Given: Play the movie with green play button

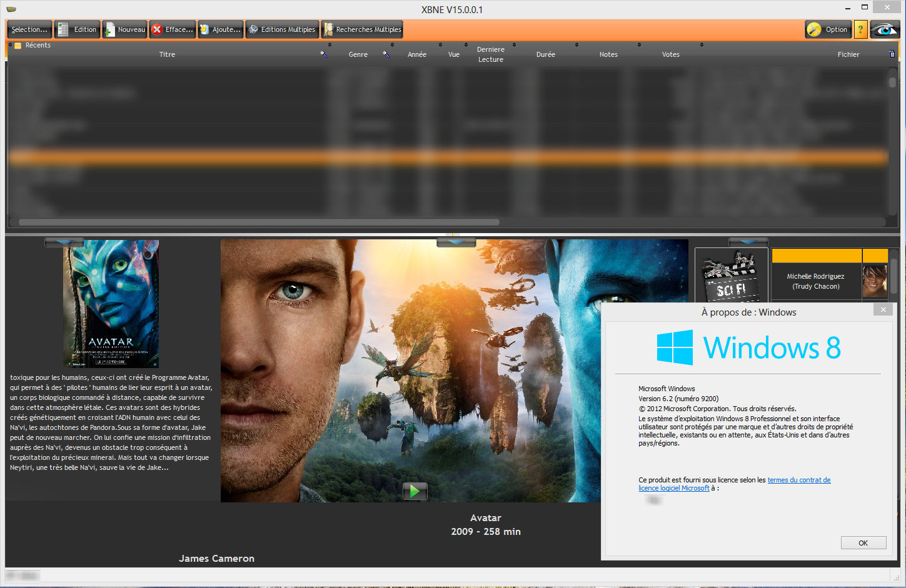Looking at the screenshot, I should (415, 491).
